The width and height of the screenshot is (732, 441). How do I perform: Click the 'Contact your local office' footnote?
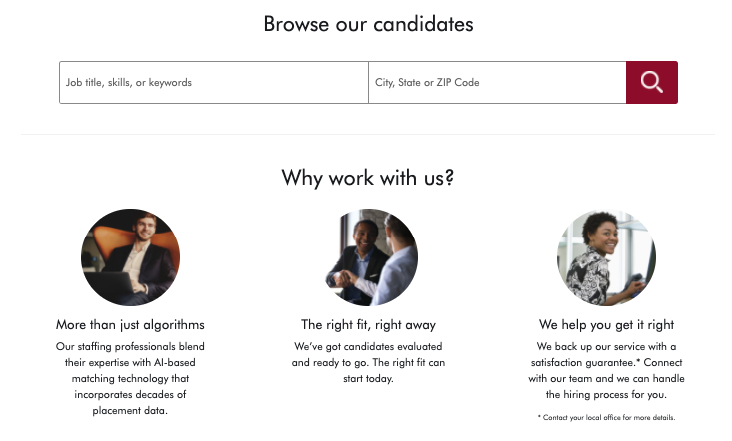tap(606, 418)
